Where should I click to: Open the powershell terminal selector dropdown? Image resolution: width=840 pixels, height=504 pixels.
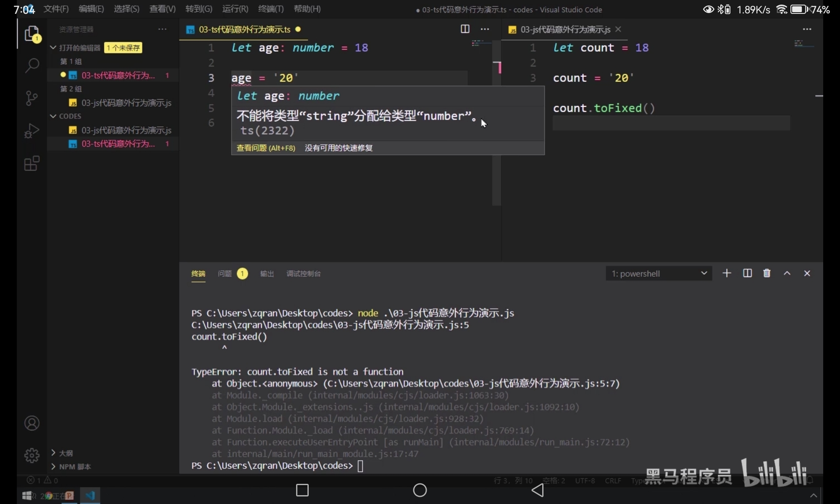(658, 273)
